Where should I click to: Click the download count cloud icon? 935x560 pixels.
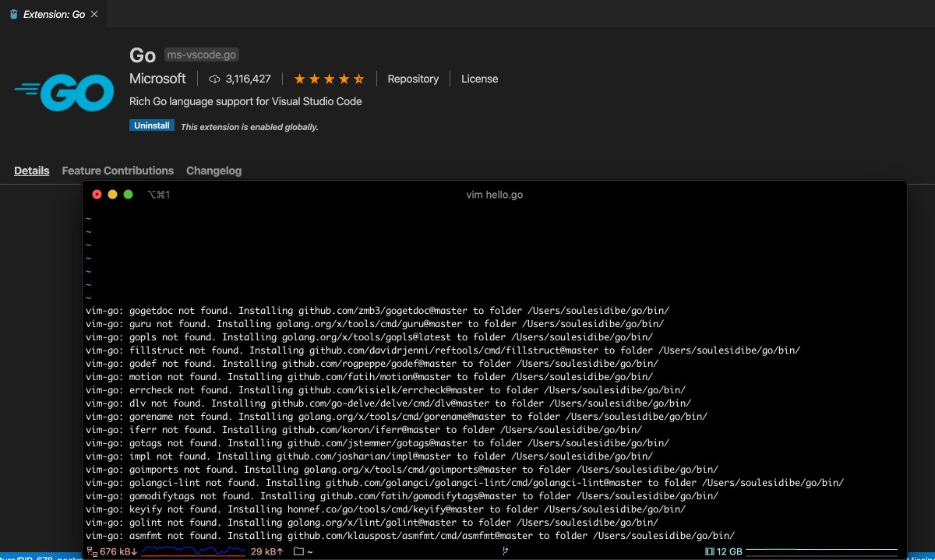coord(214,79)
